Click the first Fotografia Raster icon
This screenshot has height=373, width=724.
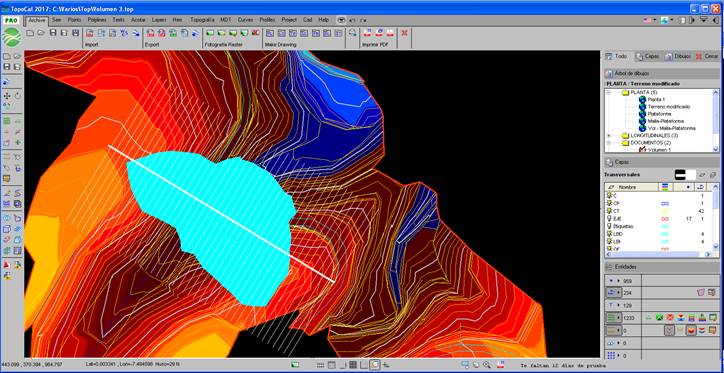pos(210,33)
